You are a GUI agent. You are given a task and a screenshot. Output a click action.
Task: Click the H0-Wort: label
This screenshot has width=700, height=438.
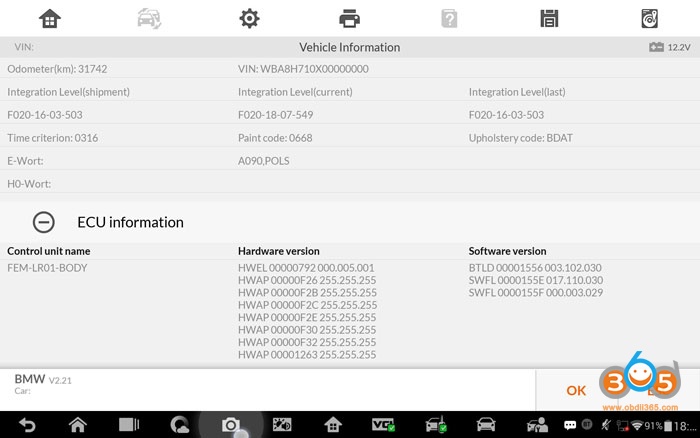click(29, 184)
